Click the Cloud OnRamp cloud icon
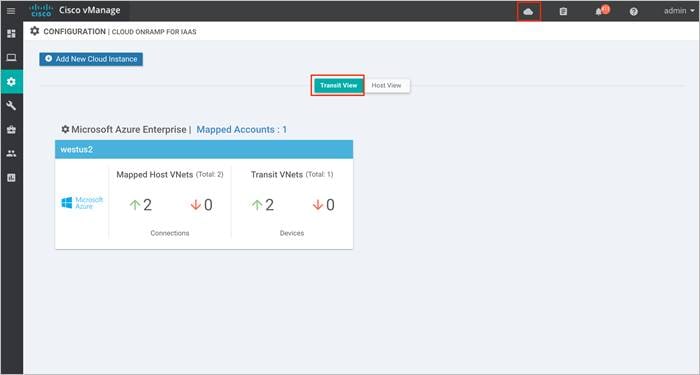The height and width of the screenshot is (375, 700). (529, 12)
